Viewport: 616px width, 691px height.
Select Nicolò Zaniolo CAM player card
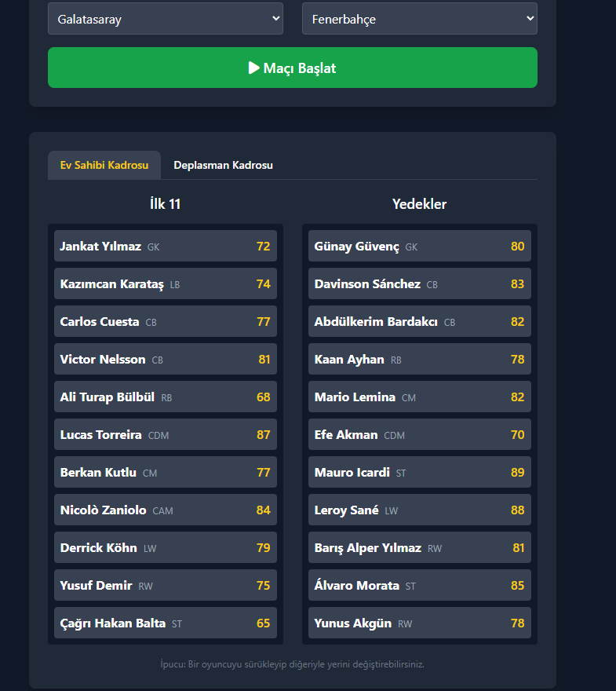tap(165, 510)
